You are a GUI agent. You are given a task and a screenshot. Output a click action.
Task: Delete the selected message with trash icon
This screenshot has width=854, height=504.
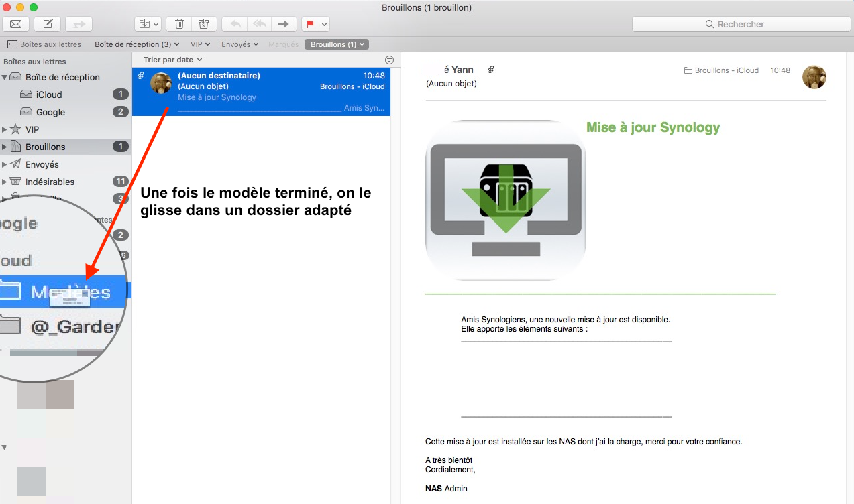(x=179, y=24)
